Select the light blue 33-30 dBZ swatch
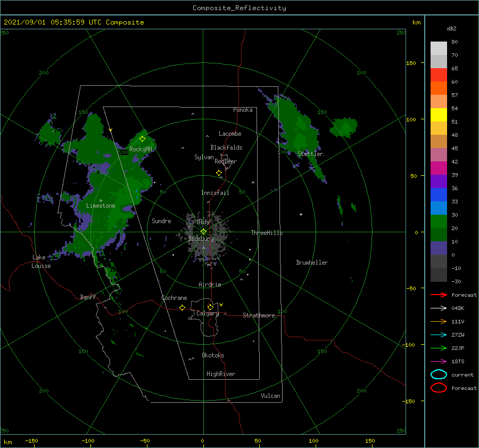The width and height of the screenshot is (479, 448). pos(439,208)
